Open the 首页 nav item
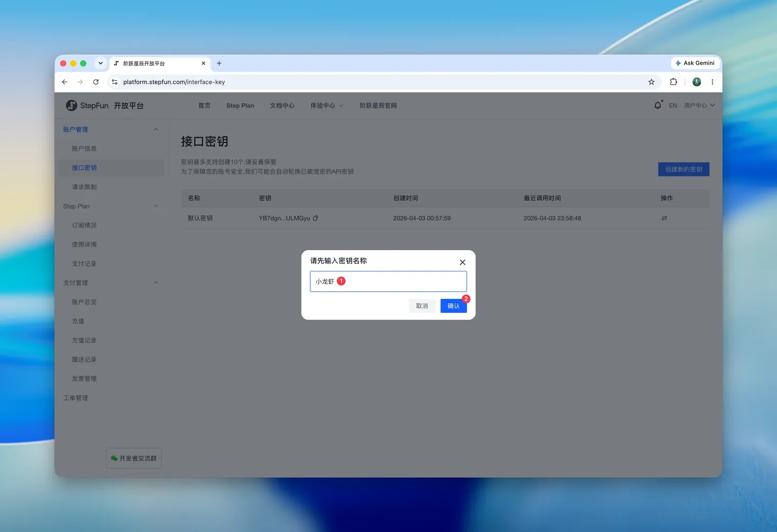Viewport: 777px width, 532px height. tap(204, 105)
